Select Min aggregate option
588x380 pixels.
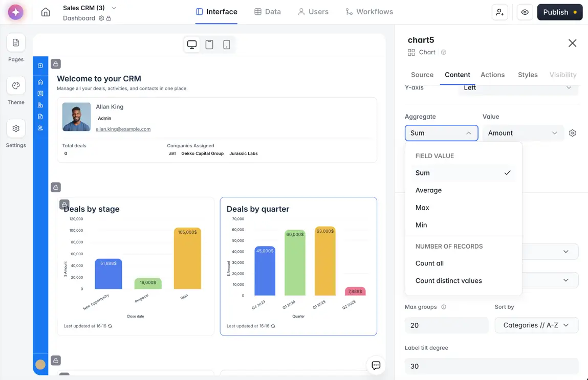463,225
